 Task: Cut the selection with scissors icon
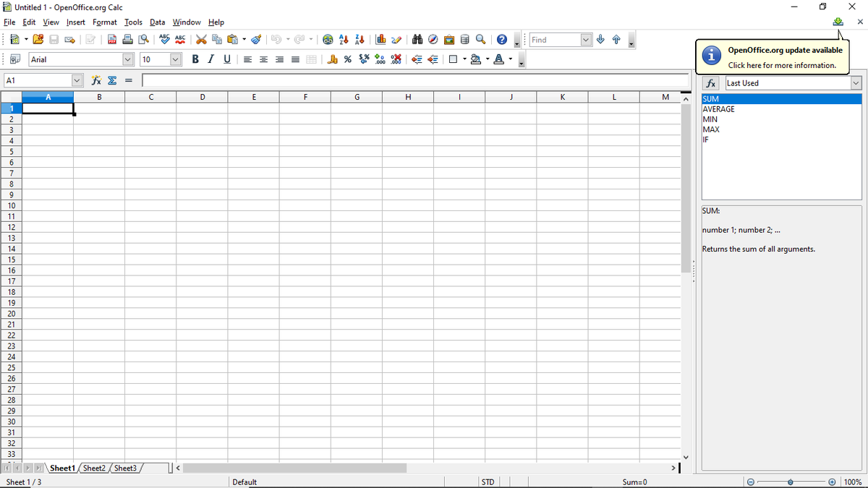[x=202, y=40]
